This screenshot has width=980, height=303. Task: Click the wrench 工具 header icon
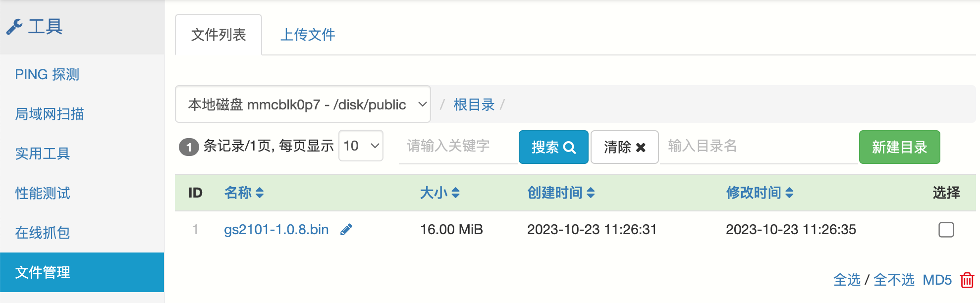click(14, 27)
